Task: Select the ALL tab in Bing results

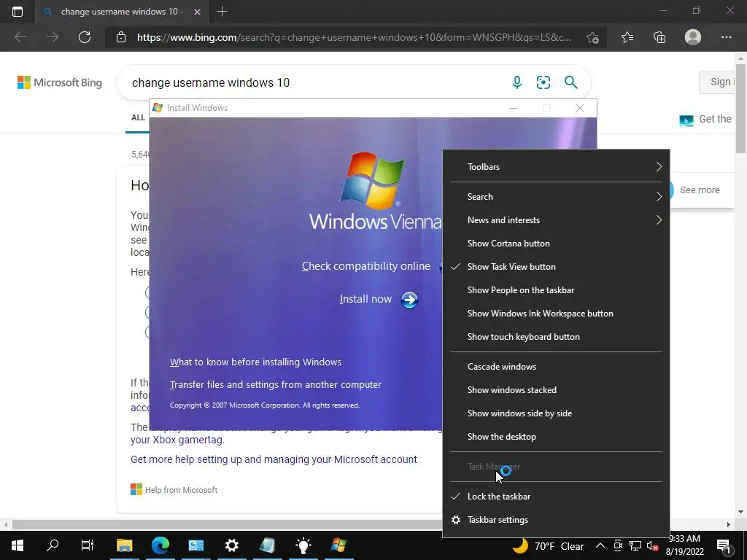Action: pyautogui.click(x=138, y=117)
